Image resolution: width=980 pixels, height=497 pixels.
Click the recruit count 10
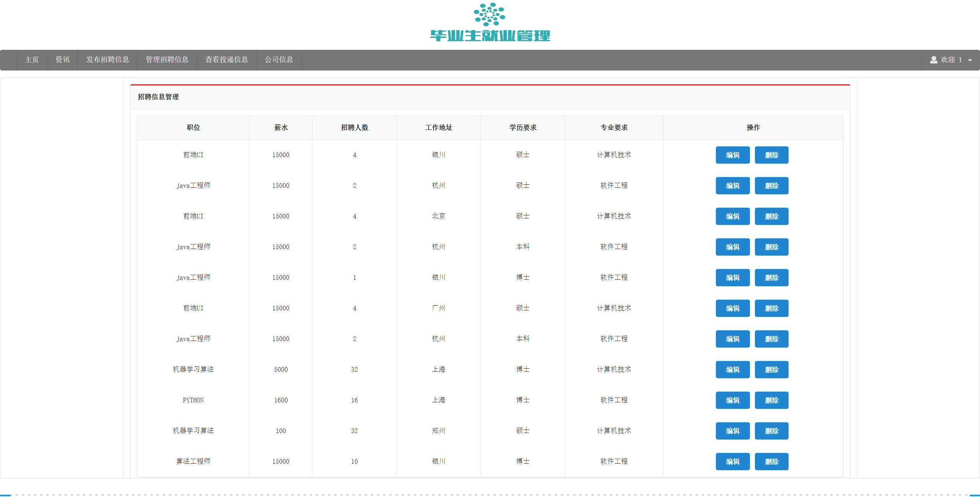point(354,462)
